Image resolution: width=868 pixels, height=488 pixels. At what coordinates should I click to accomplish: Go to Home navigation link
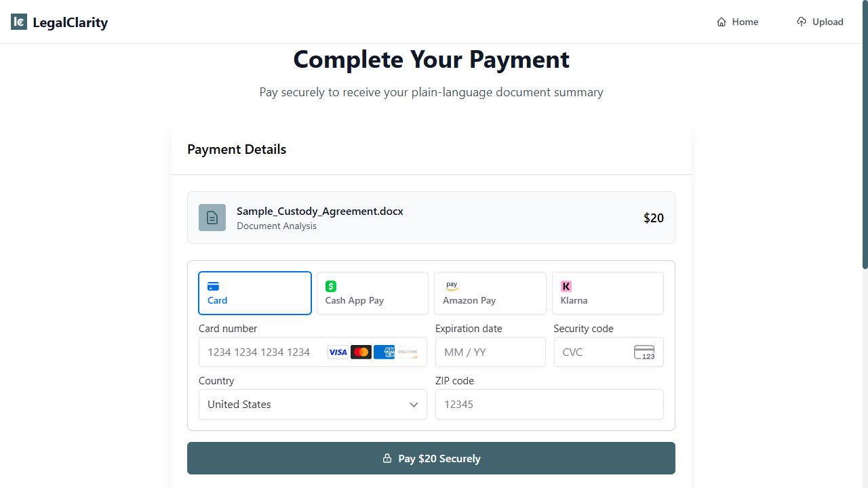(738, 22)
